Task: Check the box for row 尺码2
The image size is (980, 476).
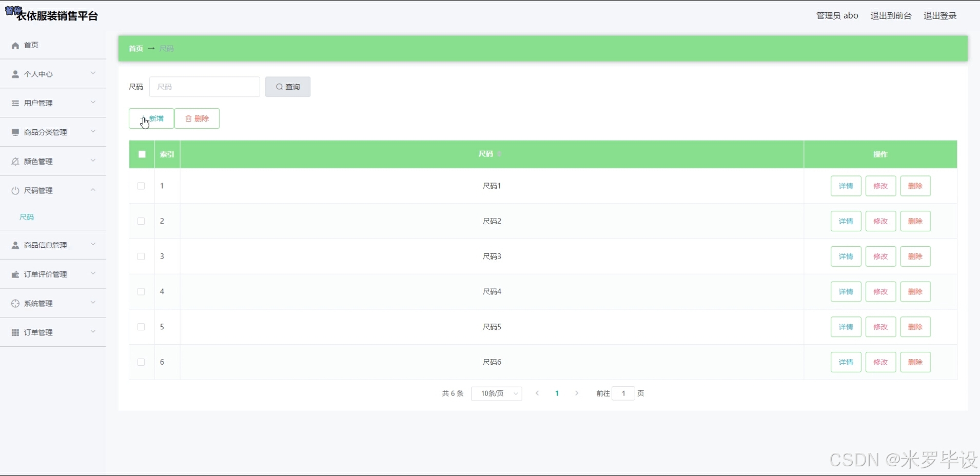Action: pos(141,221)
